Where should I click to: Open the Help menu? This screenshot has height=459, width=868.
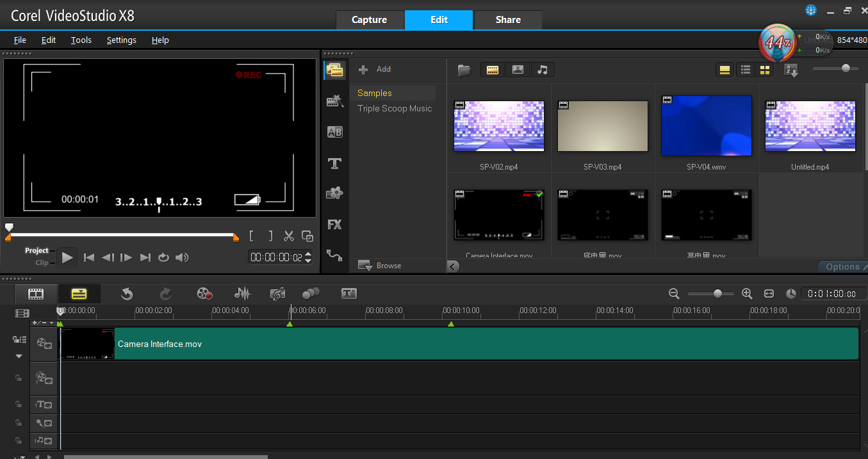(160, 40)
